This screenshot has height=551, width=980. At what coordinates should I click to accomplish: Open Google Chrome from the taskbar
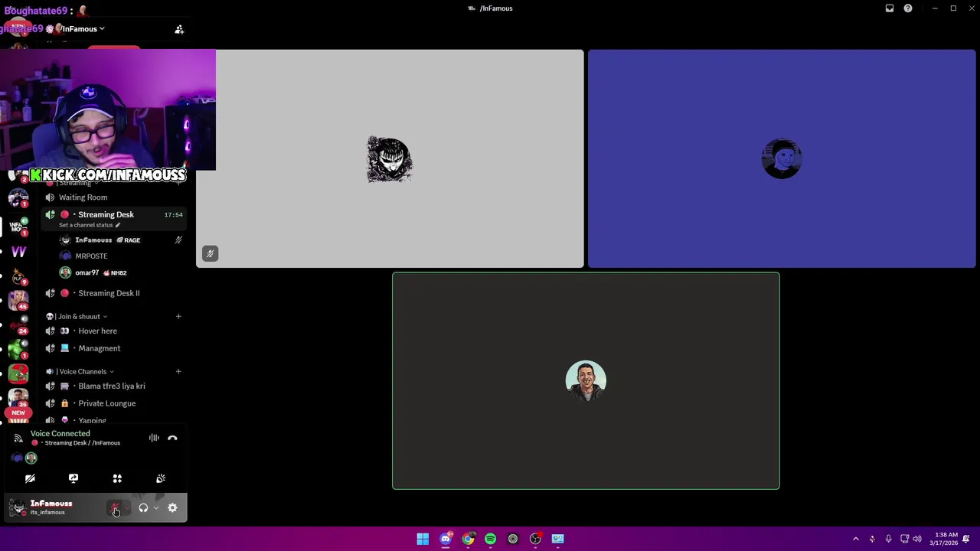pos(468,539)
